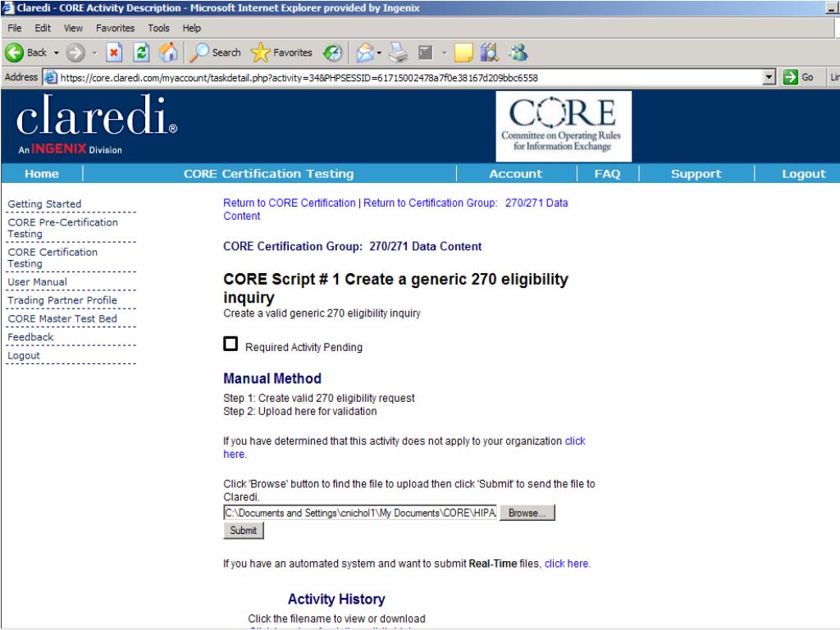Click in the file path upload field
840x630 pixels.
[x=361, y=513]
